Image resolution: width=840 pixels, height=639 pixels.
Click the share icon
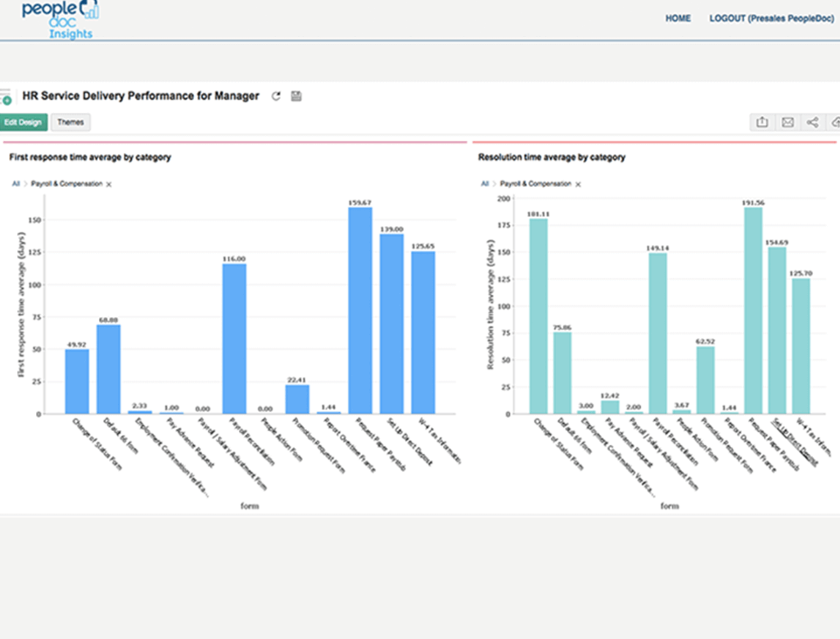pyautogui.click(x=812, y=122)
